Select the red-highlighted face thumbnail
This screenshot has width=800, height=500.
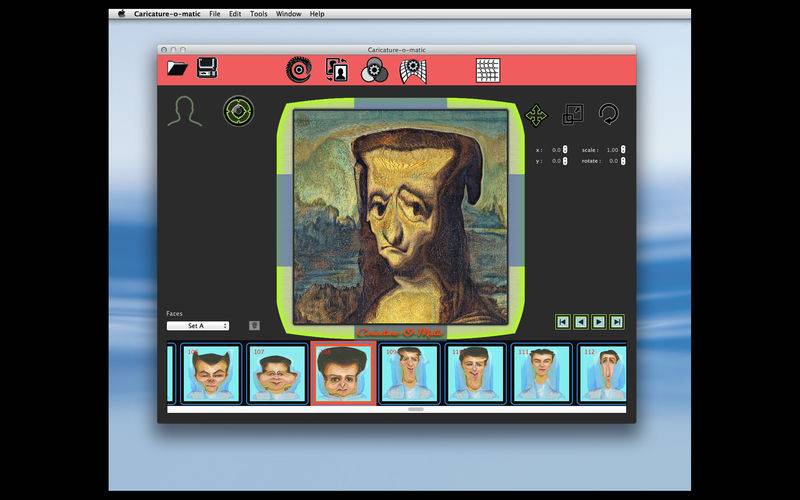tap(343, 373)
